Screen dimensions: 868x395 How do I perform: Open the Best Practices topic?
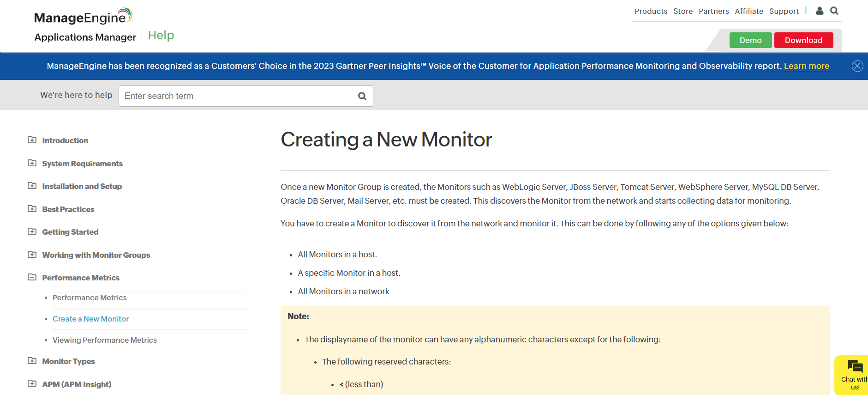(x=68, y=209)
